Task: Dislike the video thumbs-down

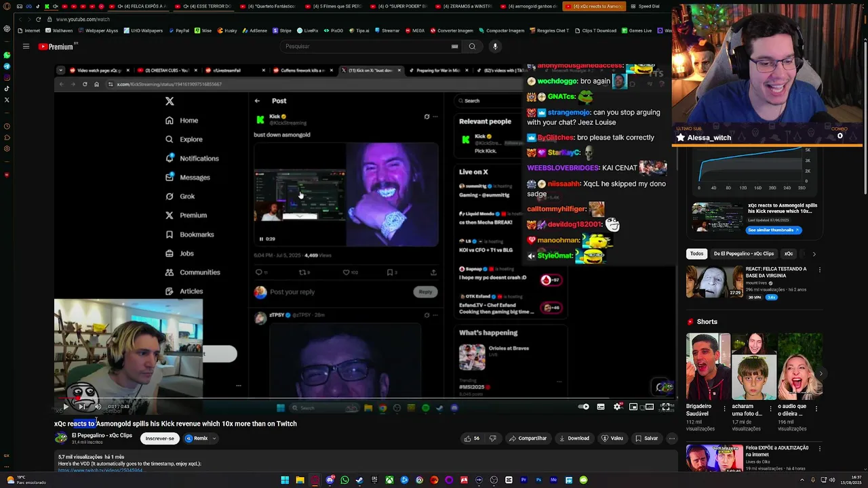Action: tap(493, 439)
